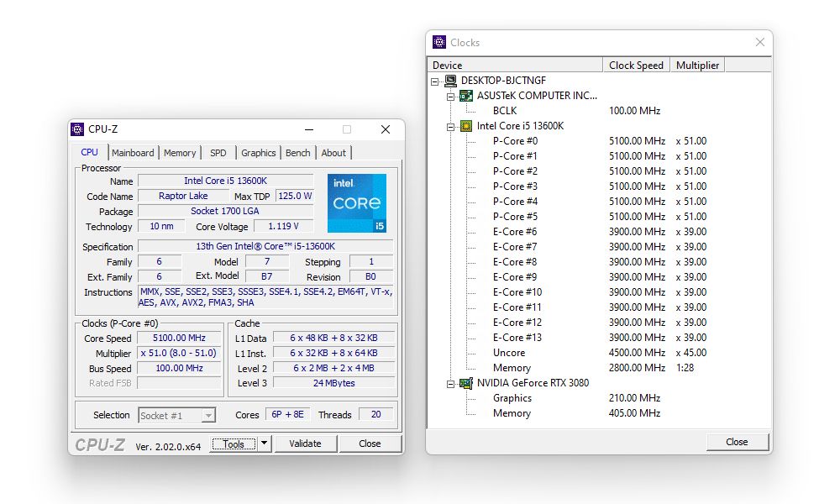The height and width of the screenshot is (504, 840).
Task: Click the Core Voltage value 1.119 V
Action: 283,226
